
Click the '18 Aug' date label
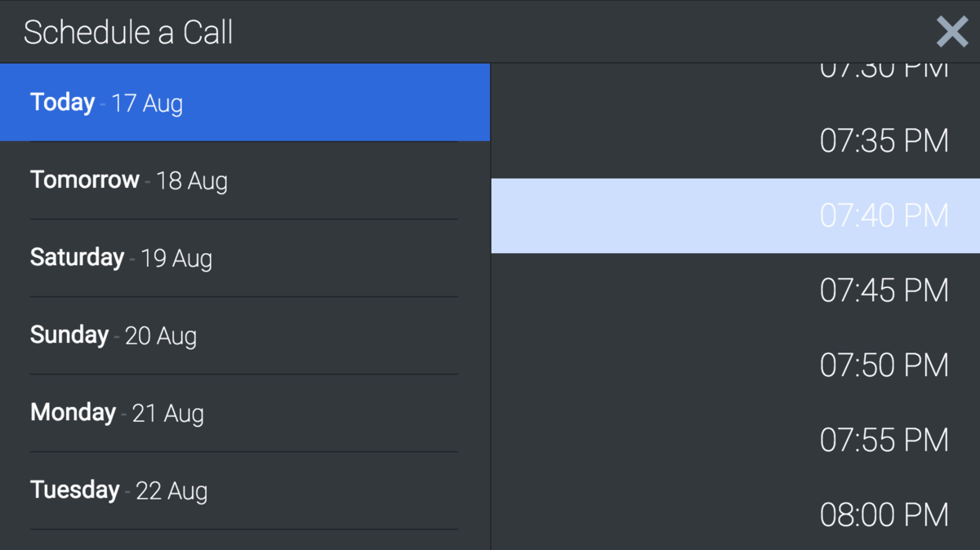[192, 182]
